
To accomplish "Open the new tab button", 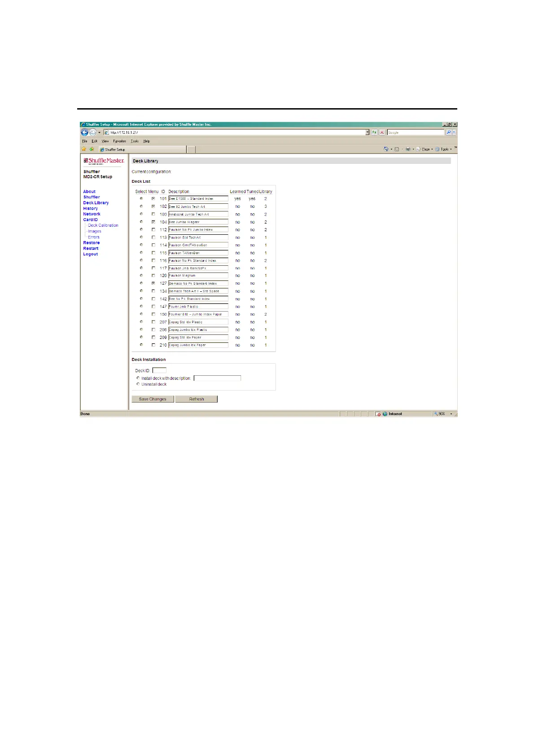I will coord(191,149).
